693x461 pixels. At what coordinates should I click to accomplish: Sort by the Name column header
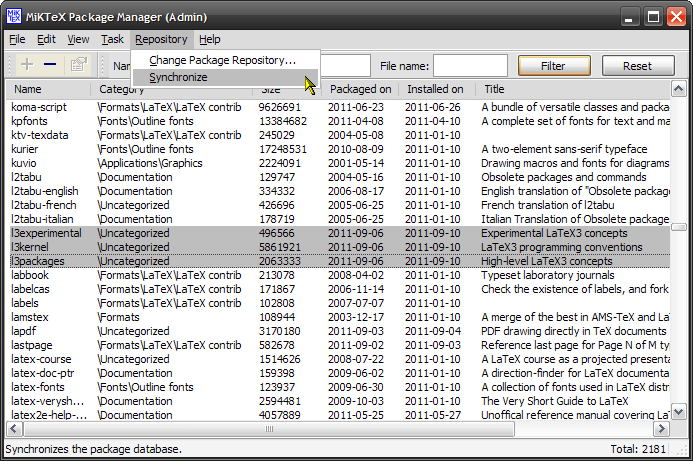[x=49, y=89]
